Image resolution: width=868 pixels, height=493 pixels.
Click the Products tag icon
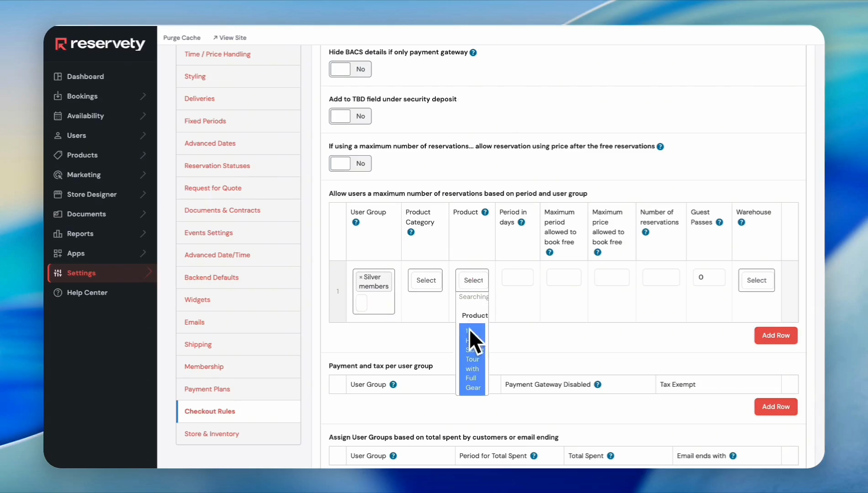(58, 155)
